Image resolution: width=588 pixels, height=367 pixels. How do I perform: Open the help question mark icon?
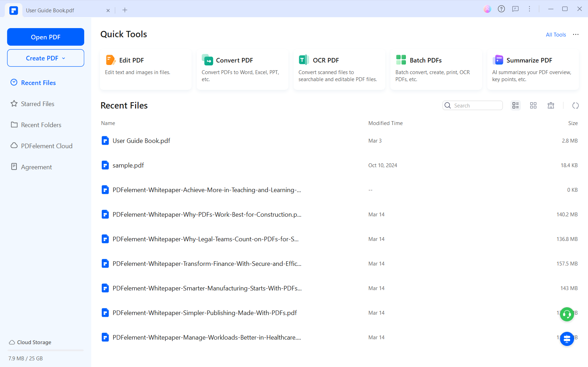point(501,9)
